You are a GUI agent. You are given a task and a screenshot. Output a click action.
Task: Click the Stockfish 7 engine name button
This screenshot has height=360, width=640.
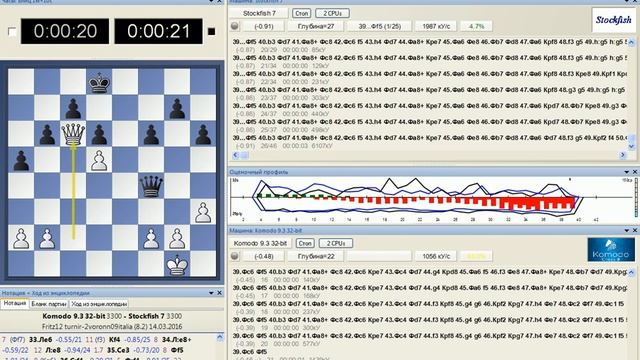tap(259, 13)
